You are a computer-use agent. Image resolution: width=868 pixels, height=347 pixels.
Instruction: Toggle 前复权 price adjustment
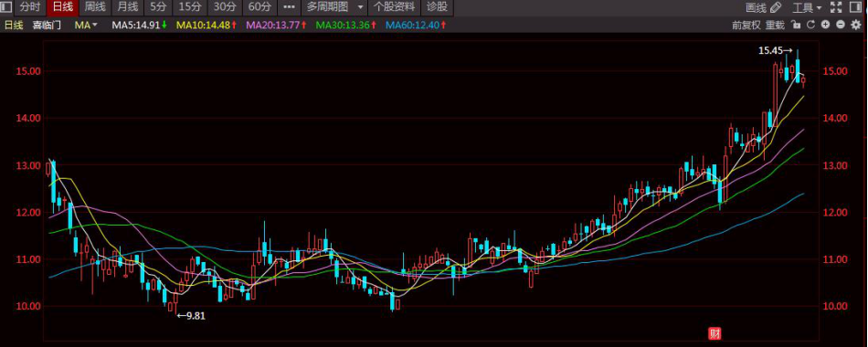tap(746, 25)
